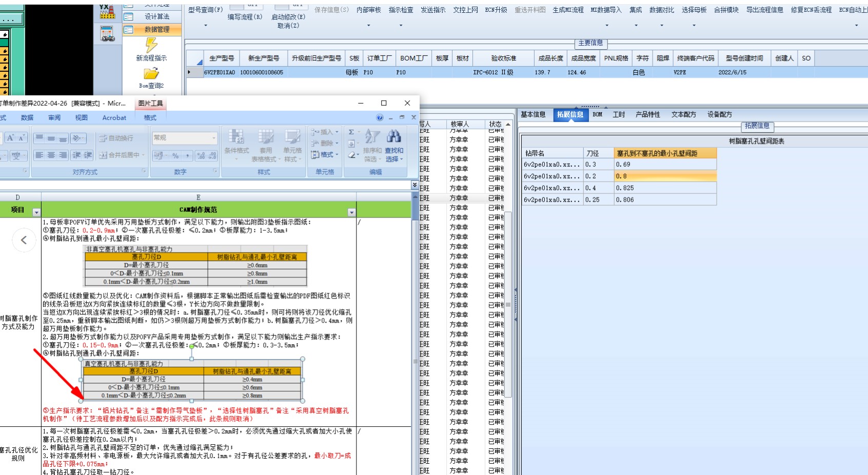The width and height of the screenshot is (868, 475).
Task: Open the 对齐方式 dialog launcher
Action: point(144,171)
